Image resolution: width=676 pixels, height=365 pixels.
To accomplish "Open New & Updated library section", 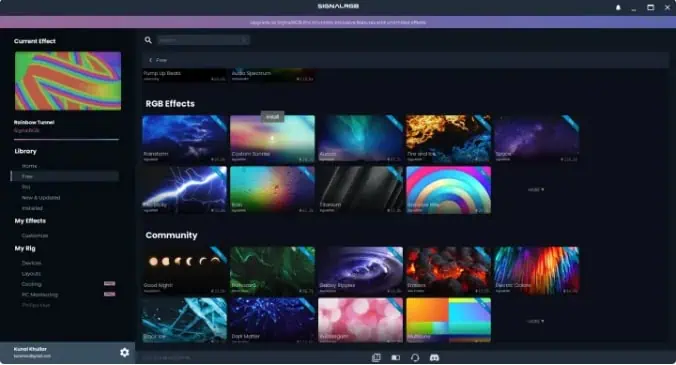I will click(x=41, y=198).
